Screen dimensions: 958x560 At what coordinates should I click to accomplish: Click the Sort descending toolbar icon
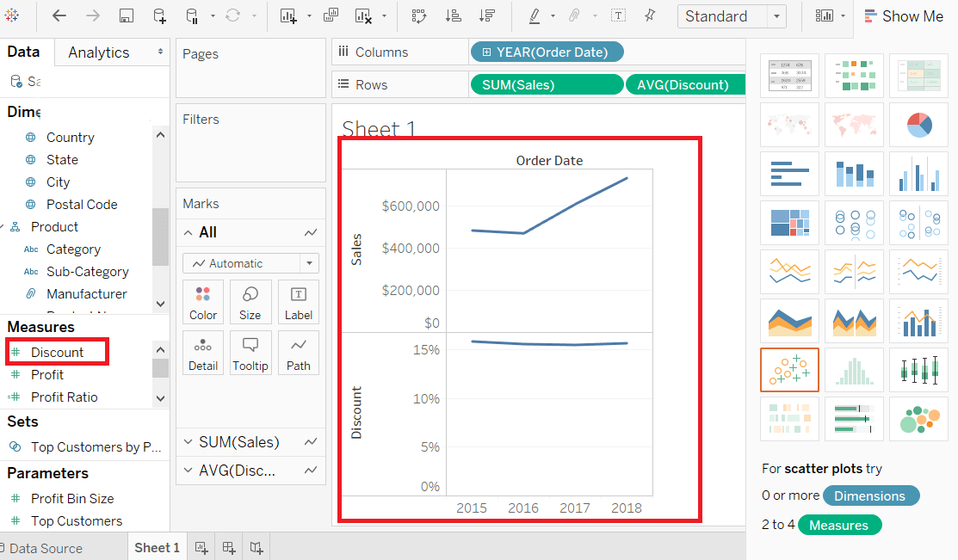coord(487,16)
